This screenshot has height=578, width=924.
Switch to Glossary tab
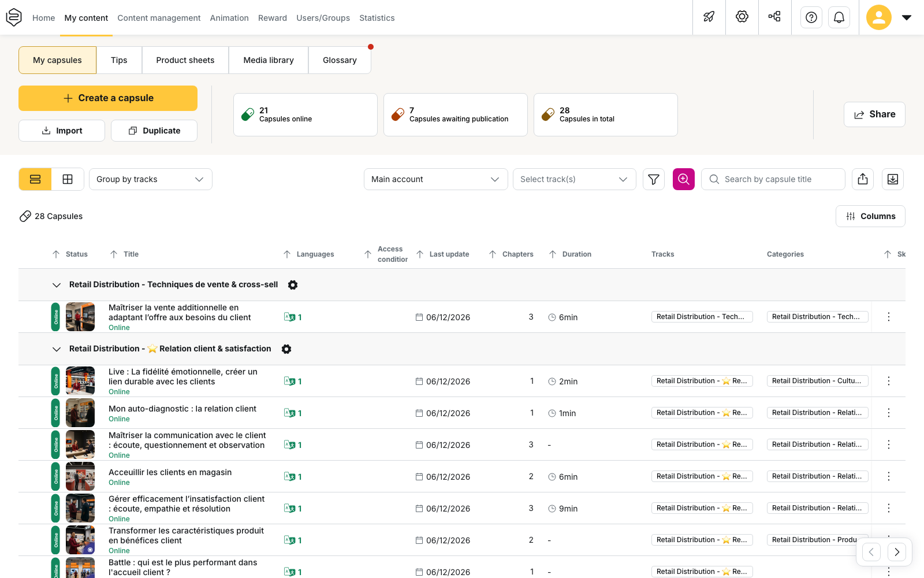(340, 60)
